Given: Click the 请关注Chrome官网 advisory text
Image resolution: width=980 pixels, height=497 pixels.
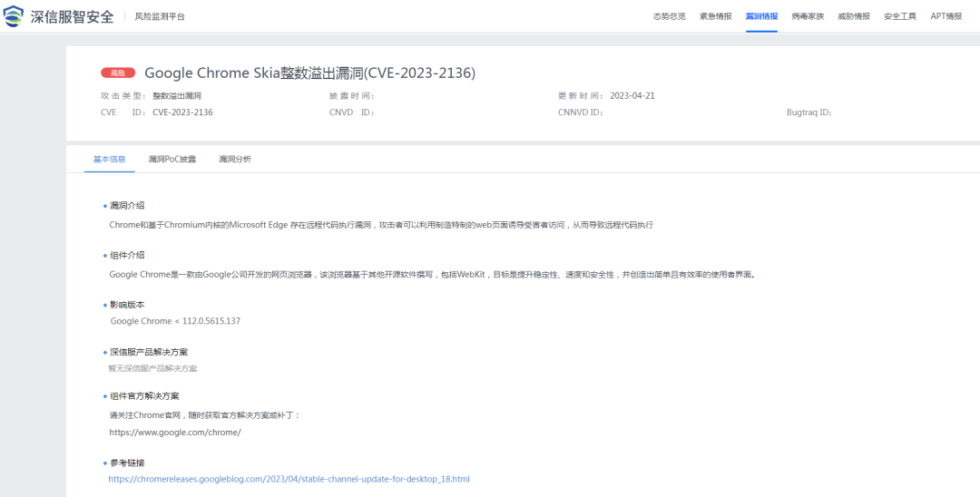Looking at the screenshot, I should 205,415.
